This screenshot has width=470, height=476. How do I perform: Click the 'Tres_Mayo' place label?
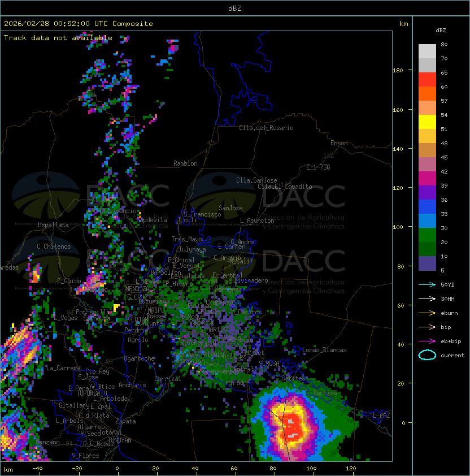186,239
